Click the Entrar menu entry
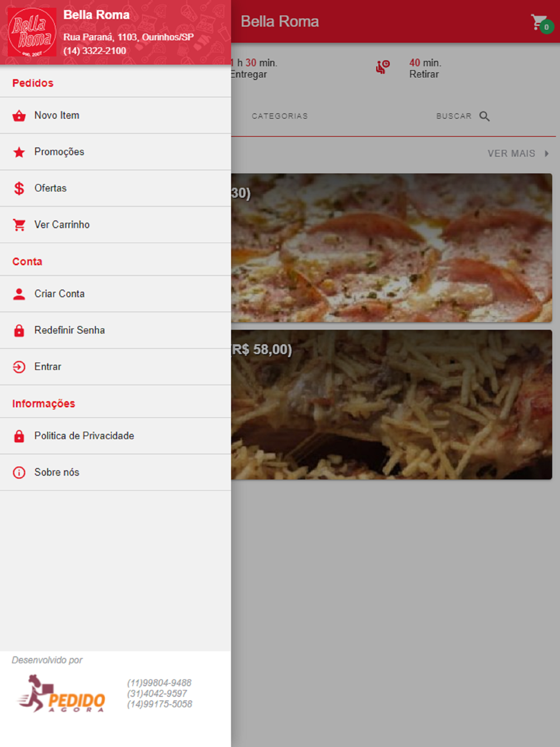Image resolution: width=560 pixels, height=747 pixels. 115,367
